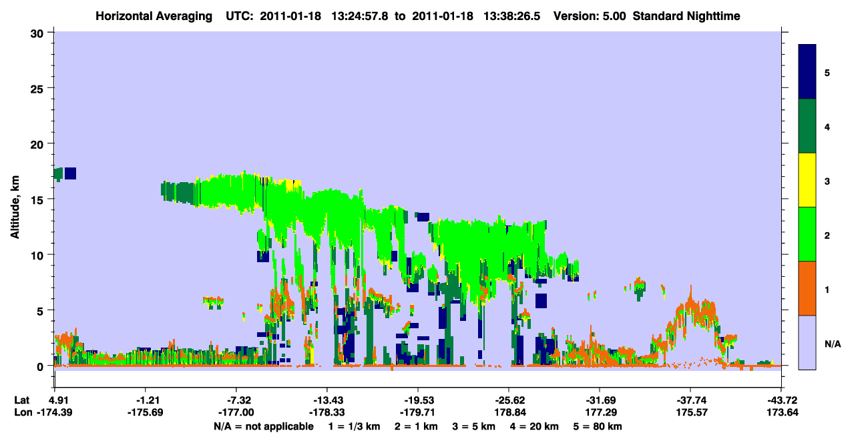Viewport: 868px width, 445px height.
Task: Click the longitude value -178.33
Action: click(327, 413)
